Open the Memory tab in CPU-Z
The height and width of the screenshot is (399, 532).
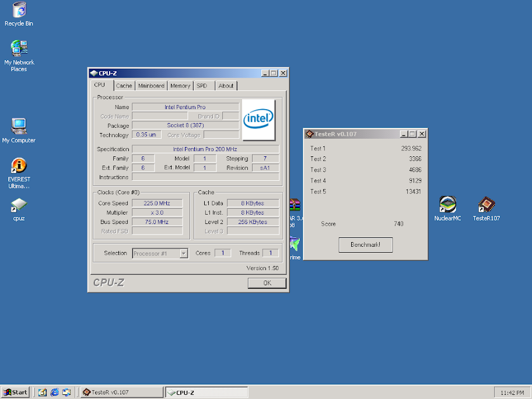(x=180, y=86)
